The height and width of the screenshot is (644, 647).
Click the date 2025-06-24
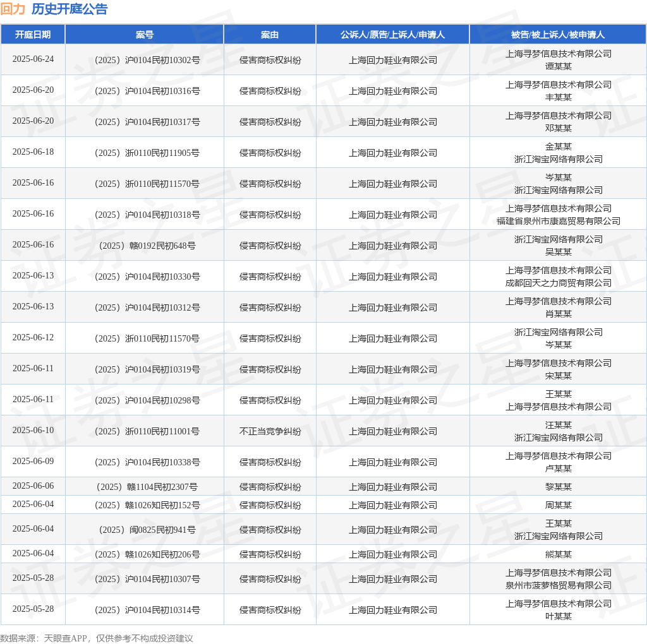33,59
